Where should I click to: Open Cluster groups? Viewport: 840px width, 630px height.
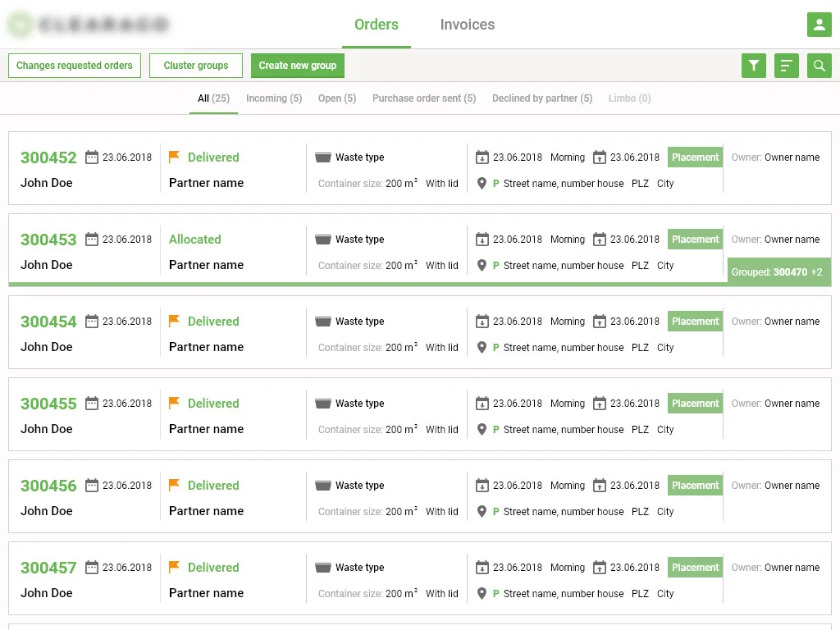pos(195,66)
